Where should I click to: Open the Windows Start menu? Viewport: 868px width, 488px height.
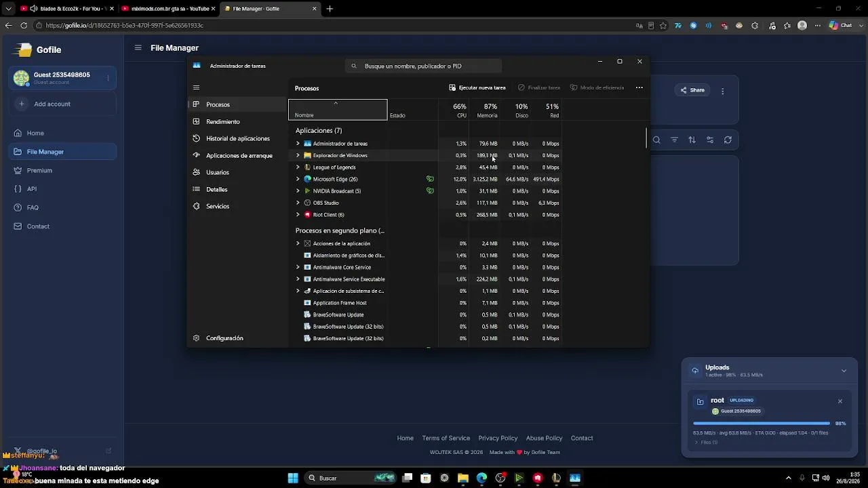click(293, 479)
